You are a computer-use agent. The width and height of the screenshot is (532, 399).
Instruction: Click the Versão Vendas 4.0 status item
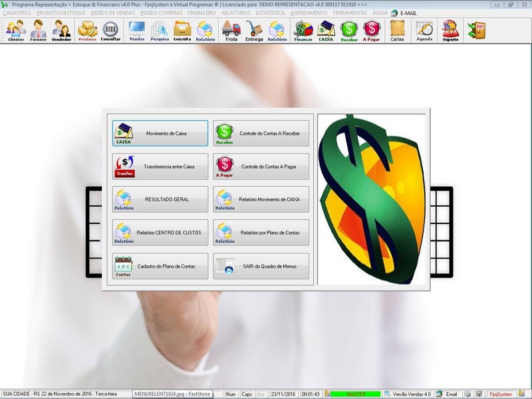pyautogui.click(x=408, y=394)
